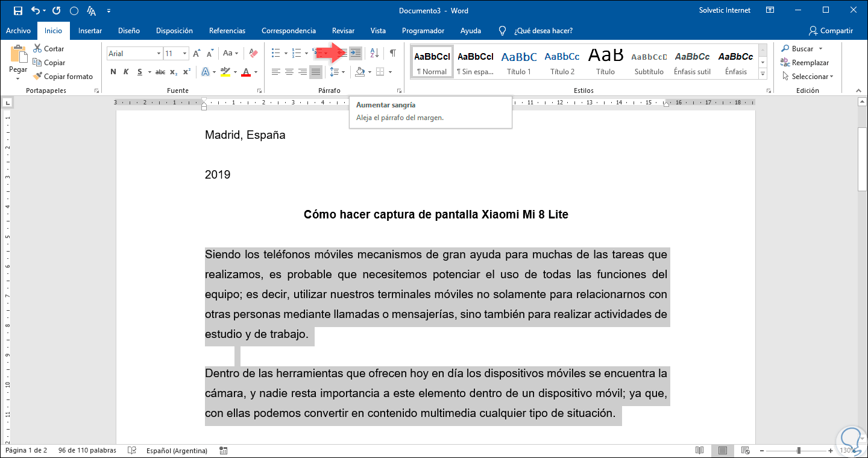Open the Archivo menu
This screenshot has height=458, width=868.
[18, 31]
